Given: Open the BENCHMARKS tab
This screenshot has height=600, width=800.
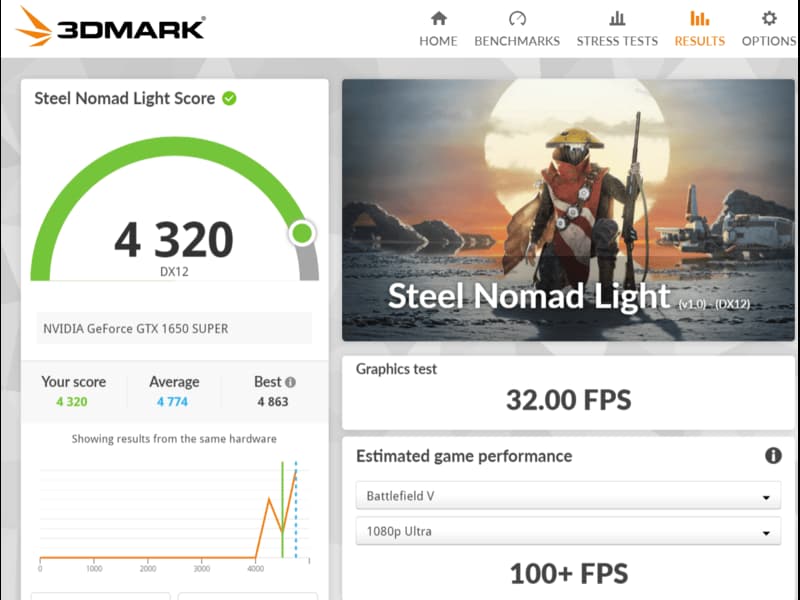Looking at the screenshot, I should 517,30.
